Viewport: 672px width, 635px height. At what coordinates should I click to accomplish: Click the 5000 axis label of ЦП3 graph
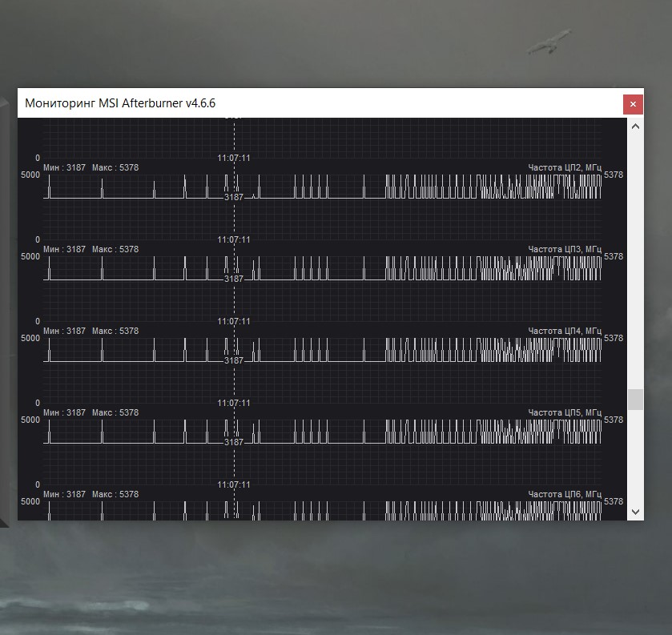pos(30,257)
